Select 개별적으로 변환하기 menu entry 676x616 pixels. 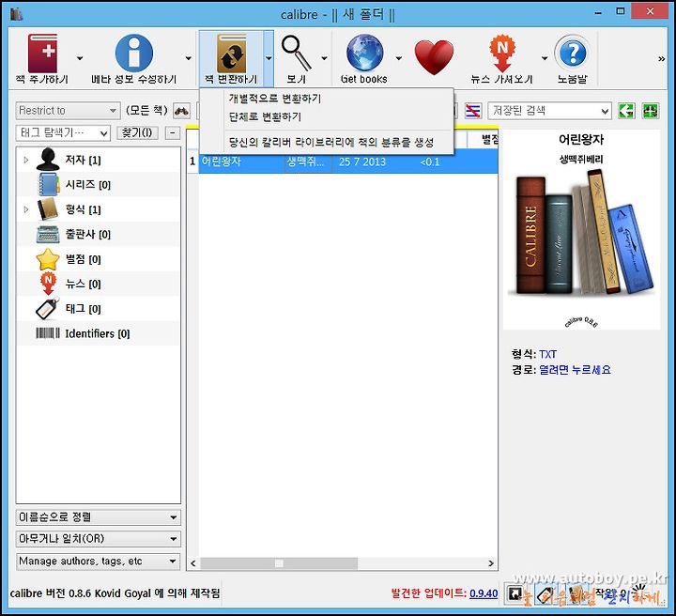coord(274,99)
